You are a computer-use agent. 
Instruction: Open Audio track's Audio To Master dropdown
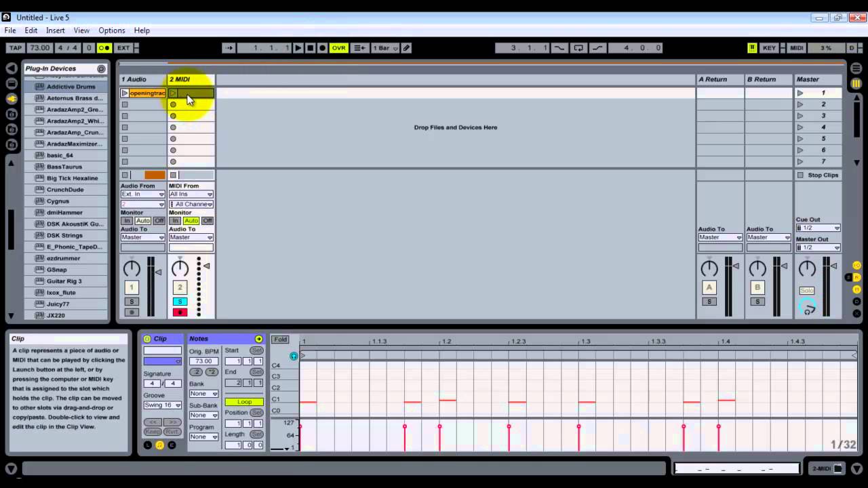click(142, 237)
